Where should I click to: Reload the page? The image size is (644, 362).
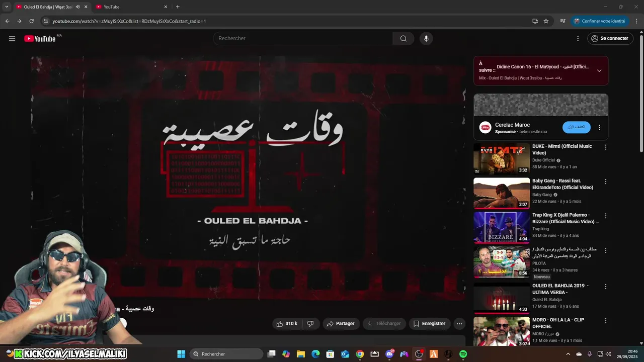pos(31,21)
